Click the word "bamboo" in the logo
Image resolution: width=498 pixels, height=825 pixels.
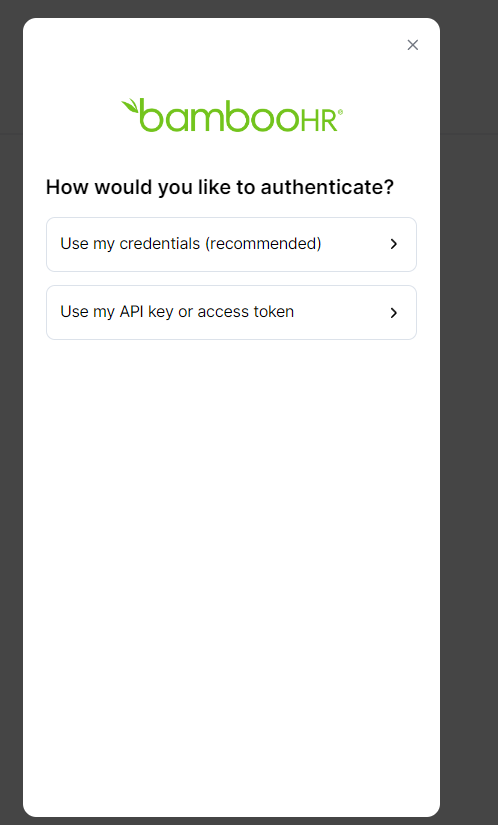pos(220,116)
